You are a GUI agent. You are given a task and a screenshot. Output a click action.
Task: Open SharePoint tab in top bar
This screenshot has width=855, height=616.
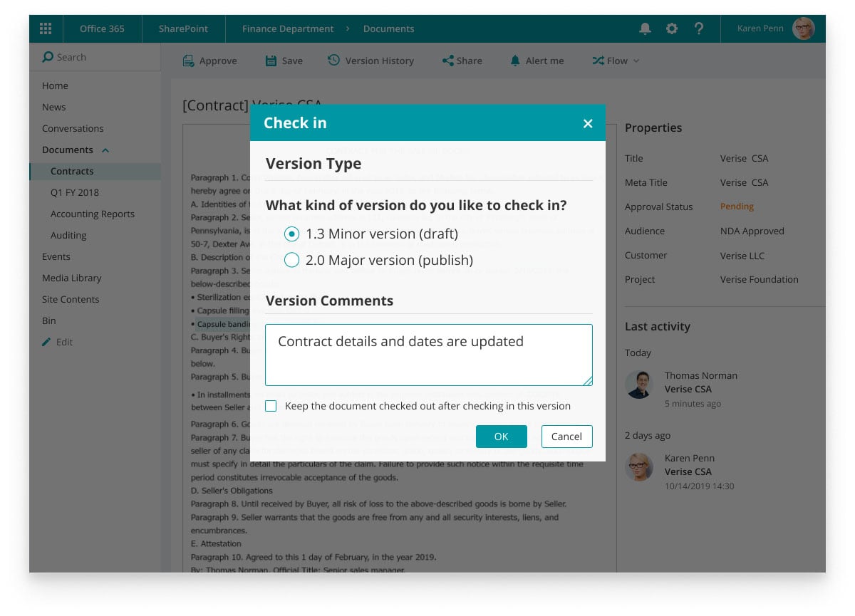(x=183, y=28)
